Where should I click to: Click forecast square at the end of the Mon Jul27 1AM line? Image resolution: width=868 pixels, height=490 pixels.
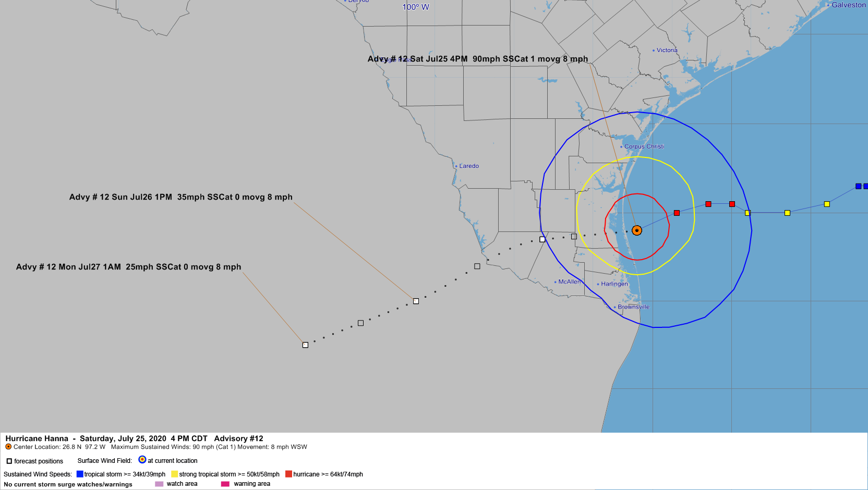click(x=305, y=345)
